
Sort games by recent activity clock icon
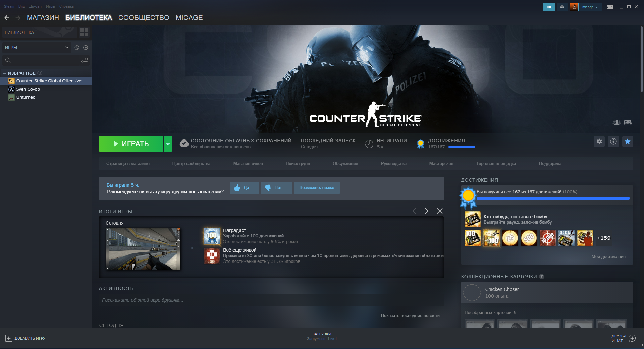(77, 48)
